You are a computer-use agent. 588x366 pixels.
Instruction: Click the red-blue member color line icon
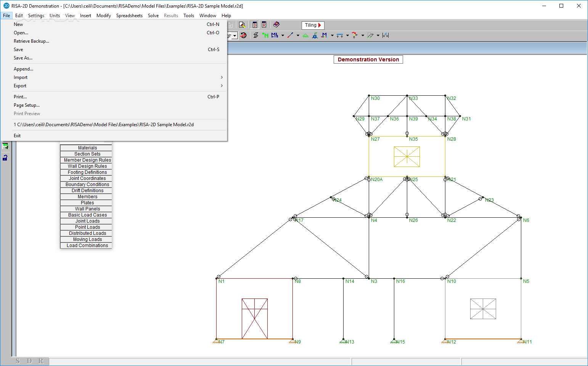tap(290, 35)
